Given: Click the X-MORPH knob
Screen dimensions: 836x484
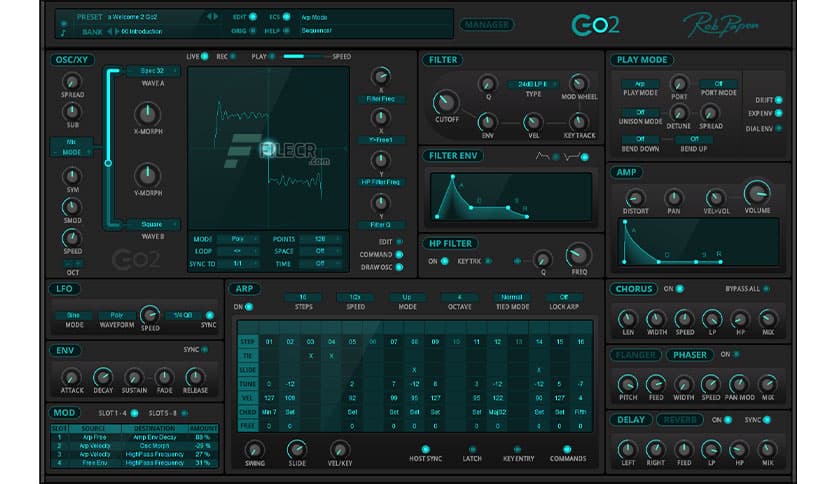Looking at the screenshot, I should [147, 114].
